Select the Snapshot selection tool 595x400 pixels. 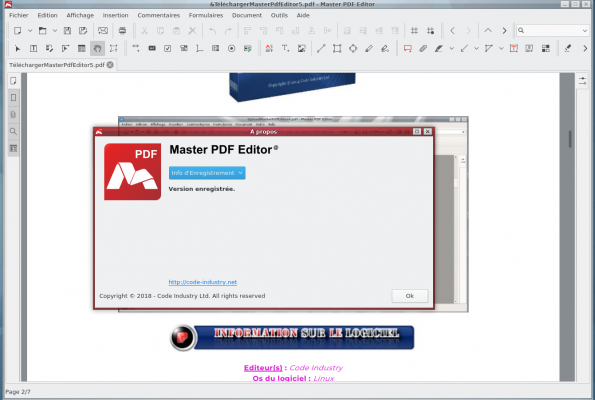[113, 48]
